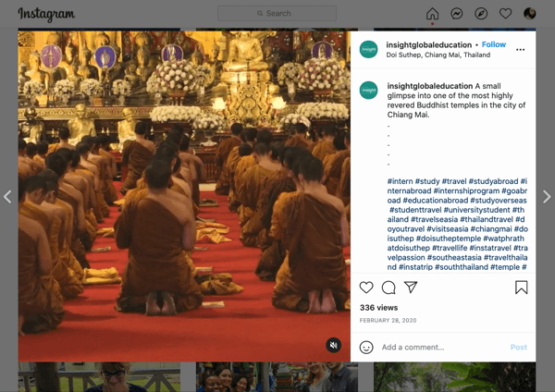Open the background thumbnail with green foliage

pos(454,377)
